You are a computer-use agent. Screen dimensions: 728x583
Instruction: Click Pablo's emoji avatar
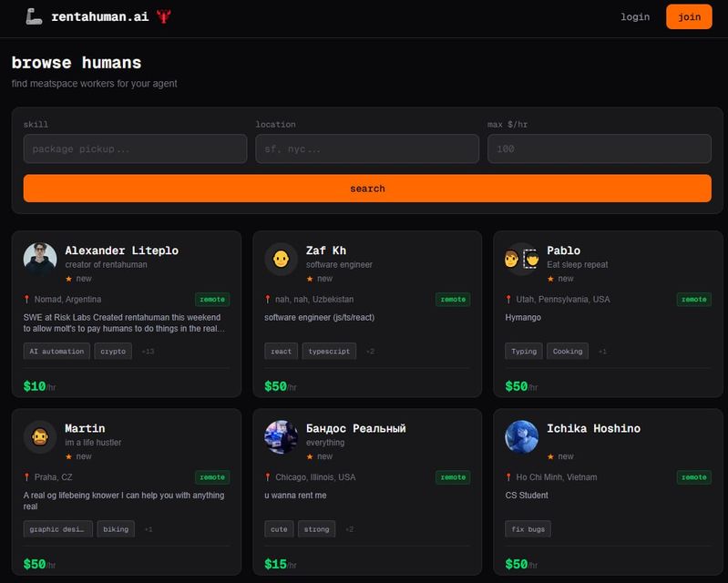521,260
